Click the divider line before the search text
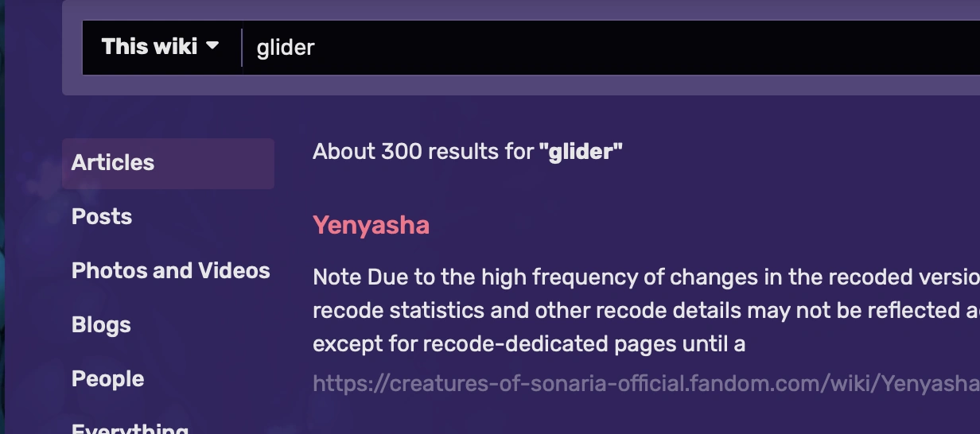Viewport: 980px width, 434px height. coord(242,48)
